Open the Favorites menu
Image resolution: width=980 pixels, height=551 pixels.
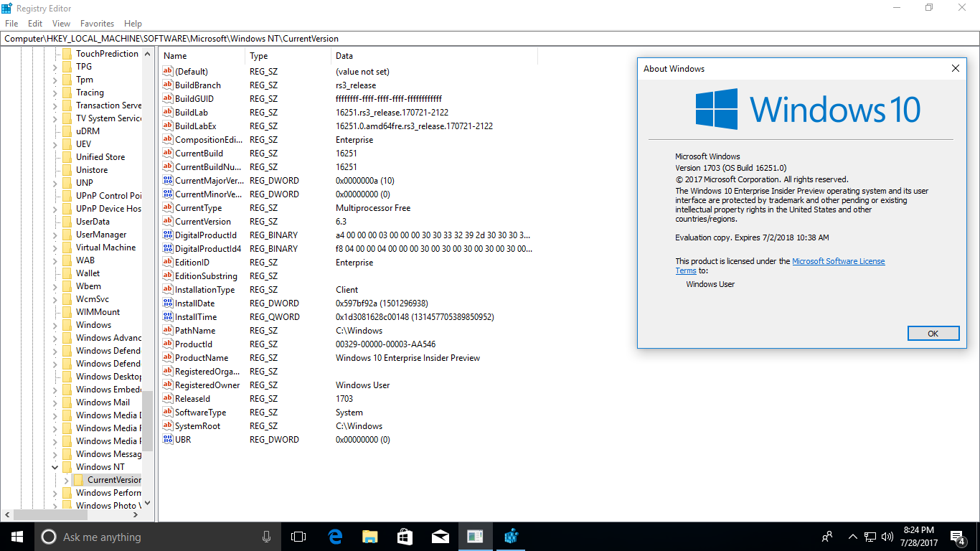[97, 24]
